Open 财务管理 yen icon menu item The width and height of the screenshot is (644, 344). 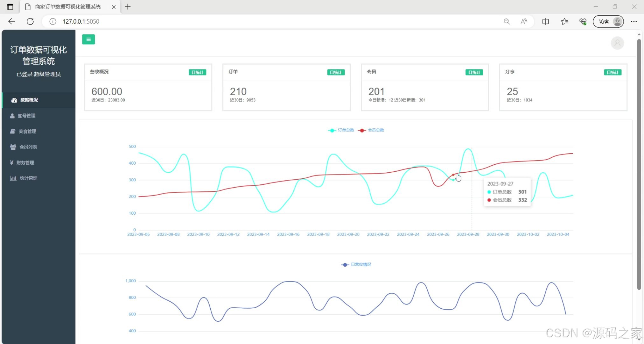click(25, 162)
